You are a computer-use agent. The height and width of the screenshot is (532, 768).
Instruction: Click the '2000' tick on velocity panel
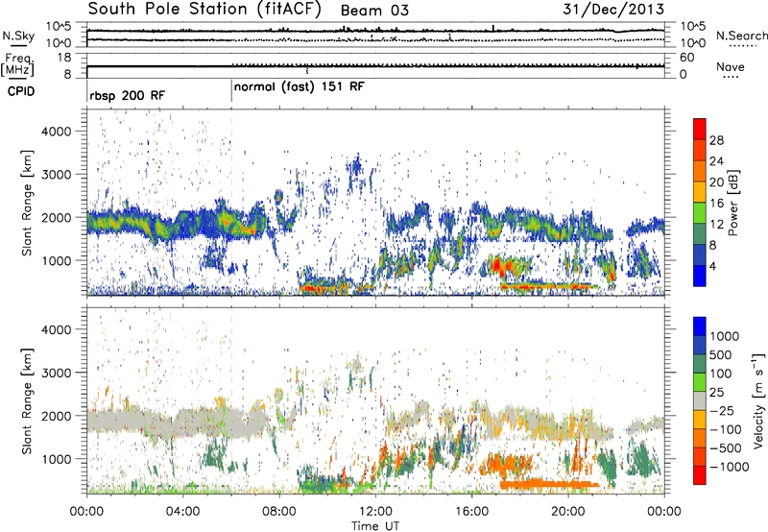coord(57,416)
